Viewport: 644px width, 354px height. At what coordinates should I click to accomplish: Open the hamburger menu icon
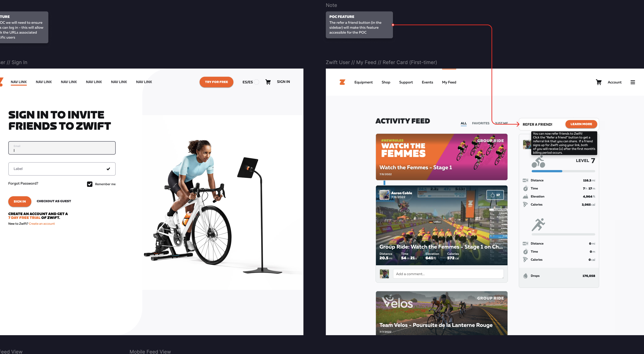(x=633, y=82)
